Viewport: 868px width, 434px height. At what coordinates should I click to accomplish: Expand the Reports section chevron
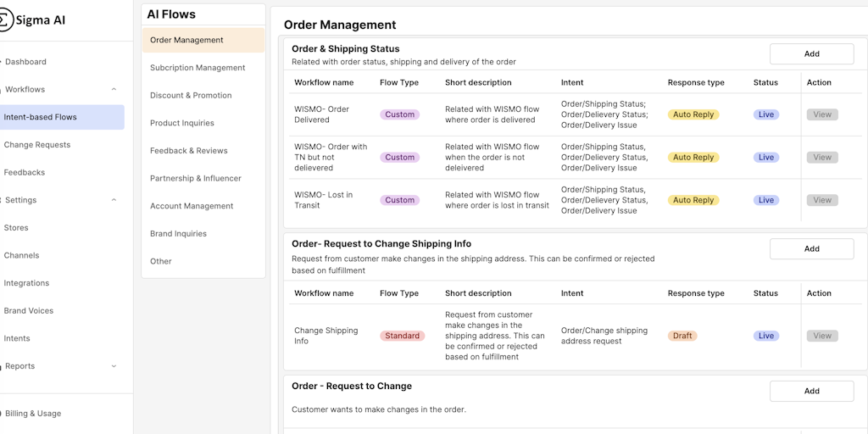114,366
